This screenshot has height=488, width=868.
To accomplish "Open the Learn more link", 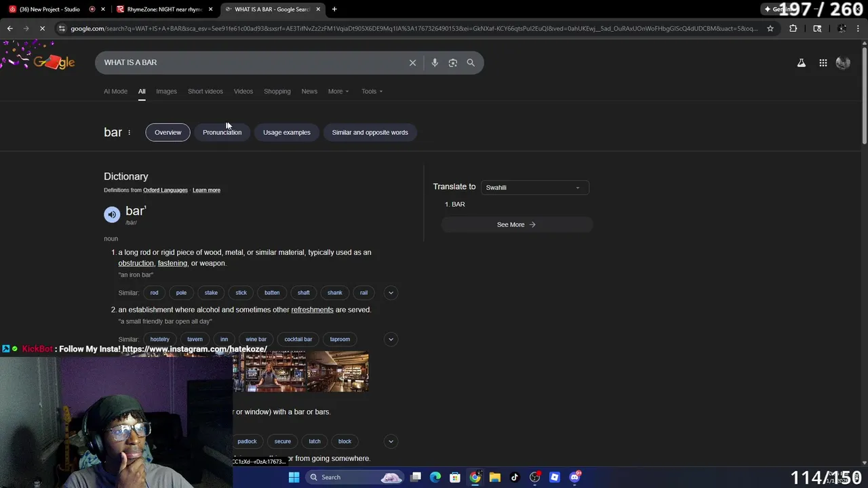I will [x=206, y=190].
